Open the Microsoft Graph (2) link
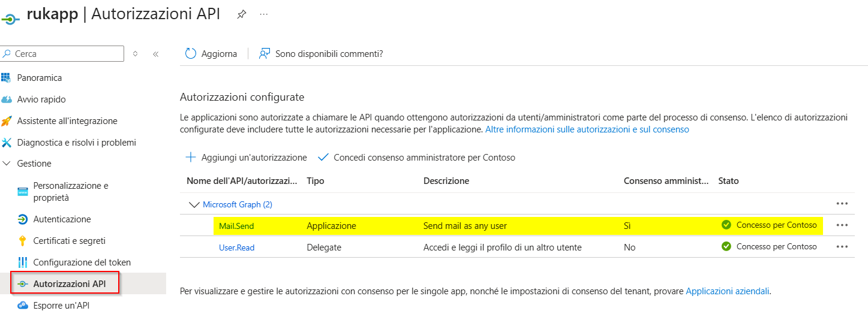 click(238, 204)
